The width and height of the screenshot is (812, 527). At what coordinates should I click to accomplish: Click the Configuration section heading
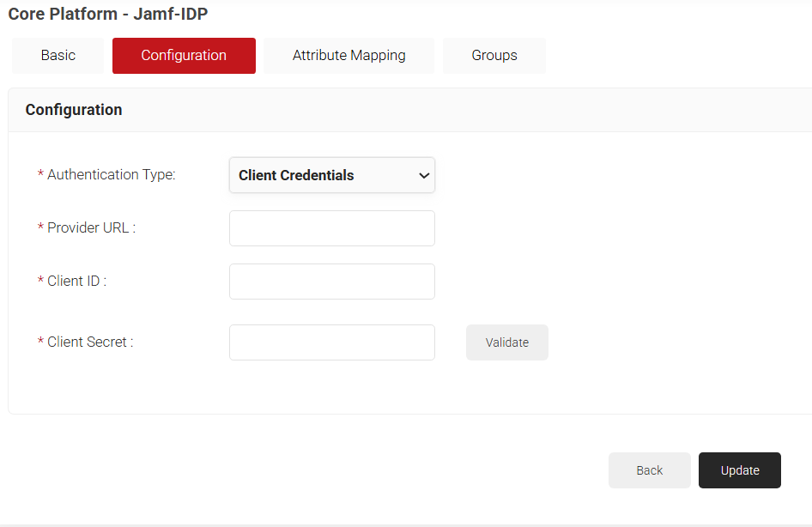tap(74, 110)
